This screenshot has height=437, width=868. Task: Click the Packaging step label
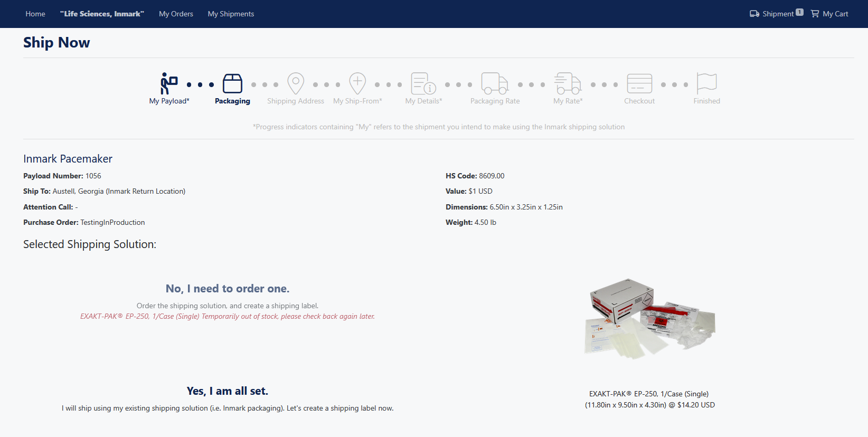tap(232, 101)
